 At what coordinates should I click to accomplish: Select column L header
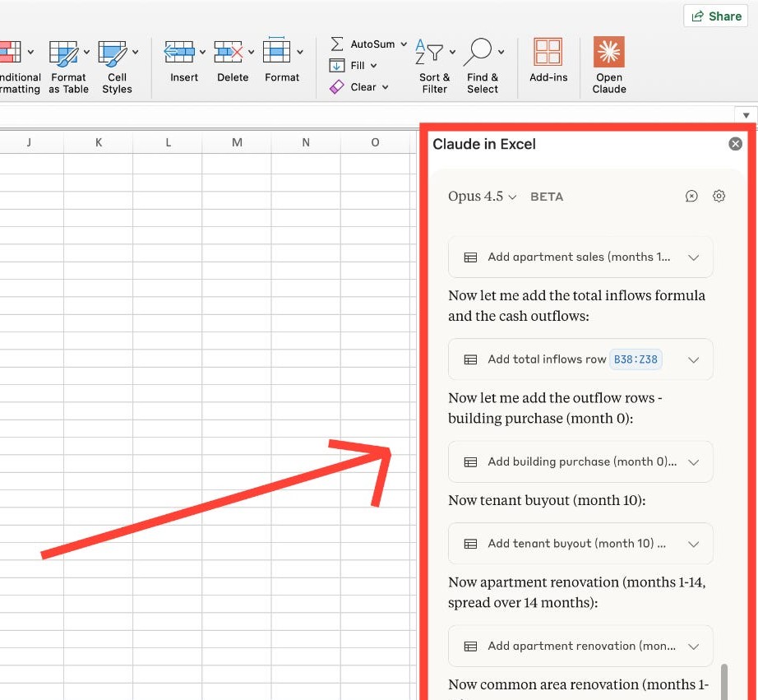[168, 142]
